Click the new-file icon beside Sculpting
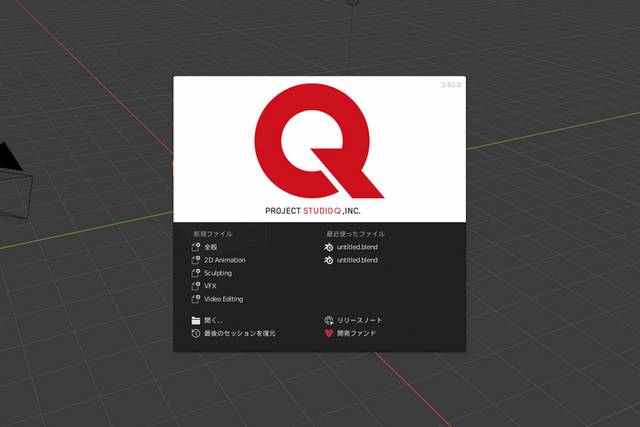 [196, 273]
